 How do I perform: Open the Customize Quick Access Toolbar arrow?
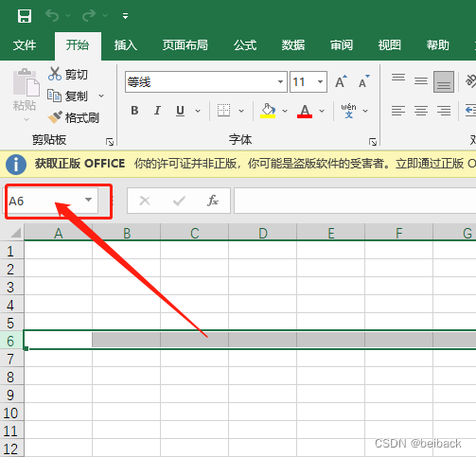126,16
